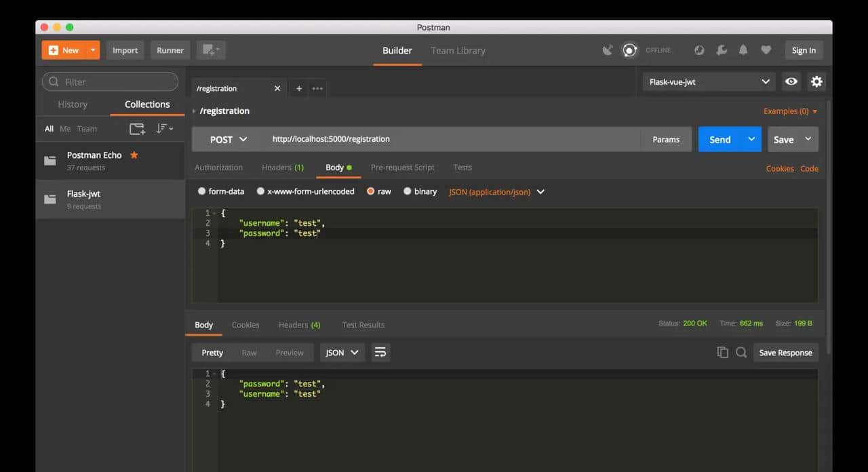This screenshot has width=868, height=472.
Task: Switch to the History tab
Action: pyautogui.click(x=73, y=104)
